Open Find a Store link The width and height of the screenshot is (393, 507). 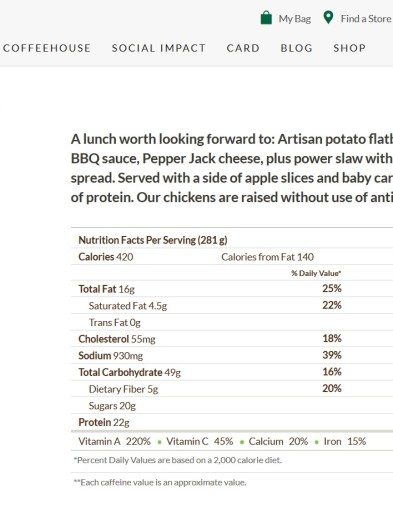366,19
